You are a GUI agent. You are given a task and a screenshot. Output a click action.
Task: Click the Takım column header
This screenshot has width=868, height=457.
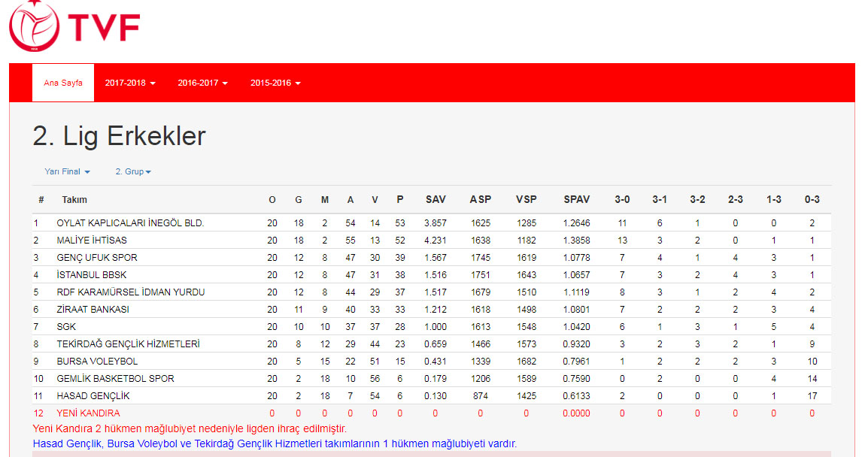(74, 199)
